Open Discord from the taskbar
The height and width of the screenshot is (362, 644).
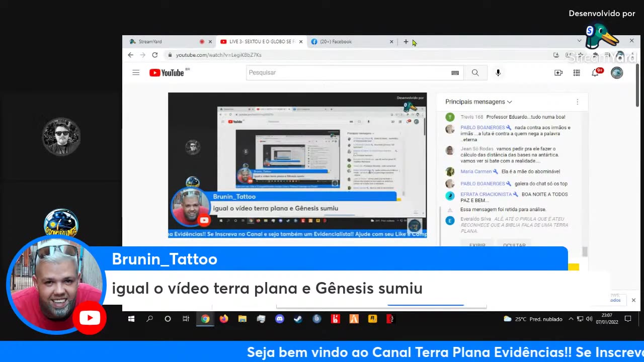[280, 319]
